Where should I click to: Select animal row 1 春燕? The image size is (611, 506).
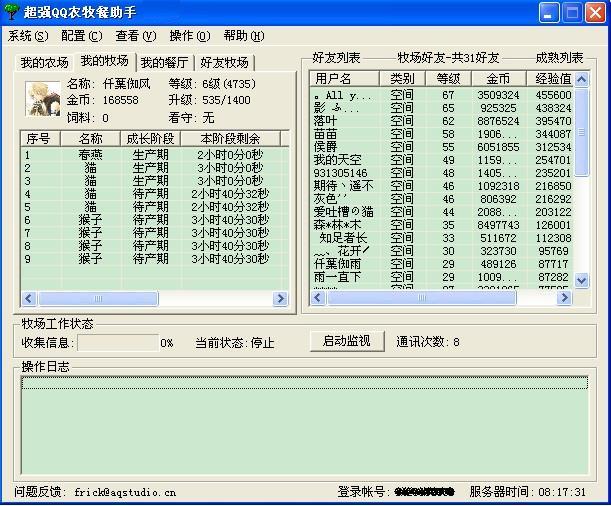154,155
